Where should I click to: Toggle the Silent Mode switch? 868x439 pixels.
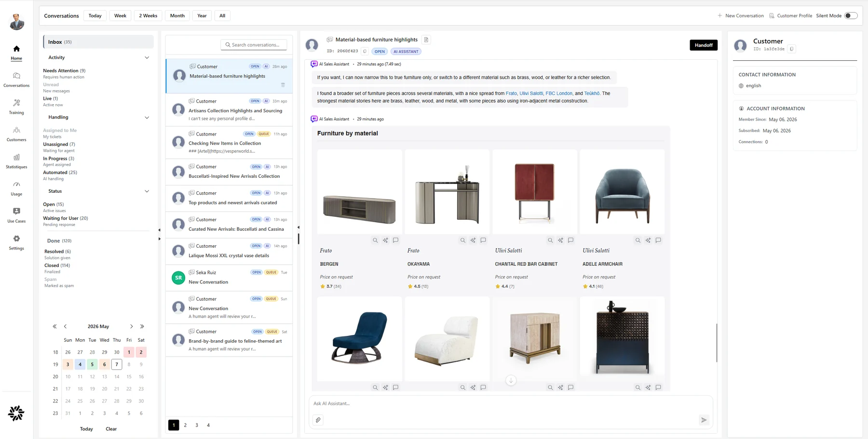[x=851, y=15]
